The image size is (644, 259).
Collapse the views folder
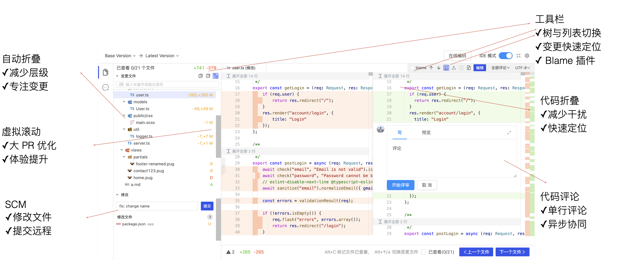[121, 150]
